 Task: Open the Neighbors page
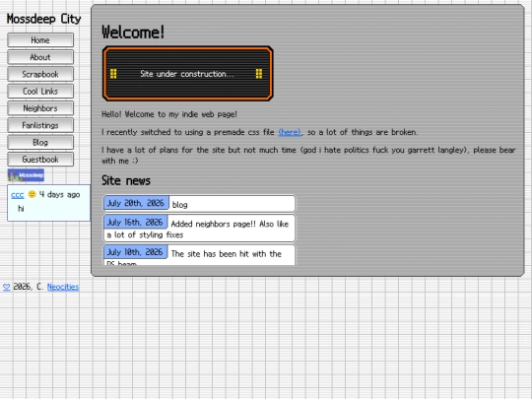40,108
